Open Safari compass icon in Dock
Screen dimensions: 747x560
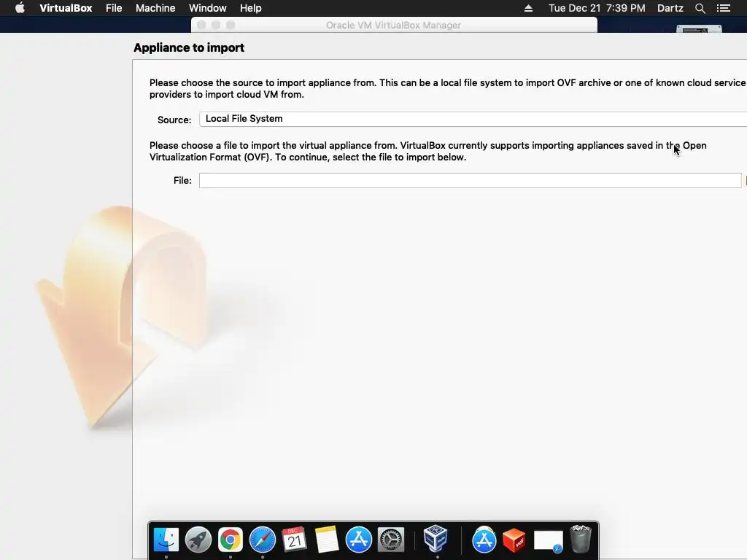click(263, 540)
